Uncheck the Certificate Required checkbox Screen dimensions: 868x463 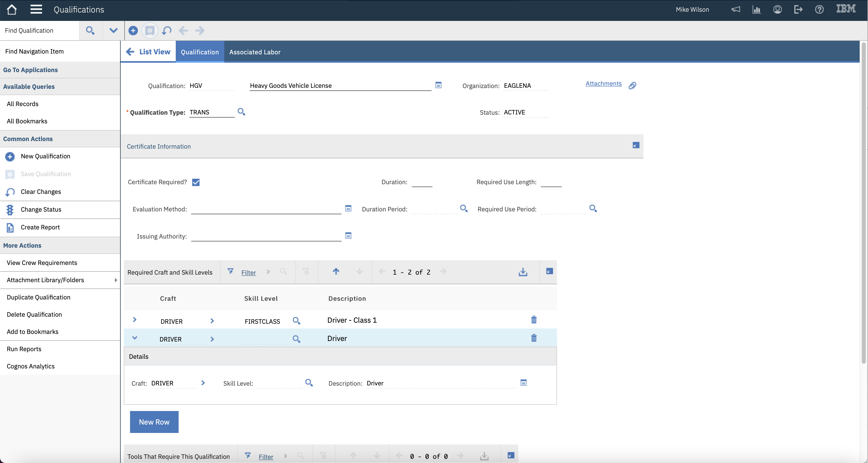[x=196, y=182]
